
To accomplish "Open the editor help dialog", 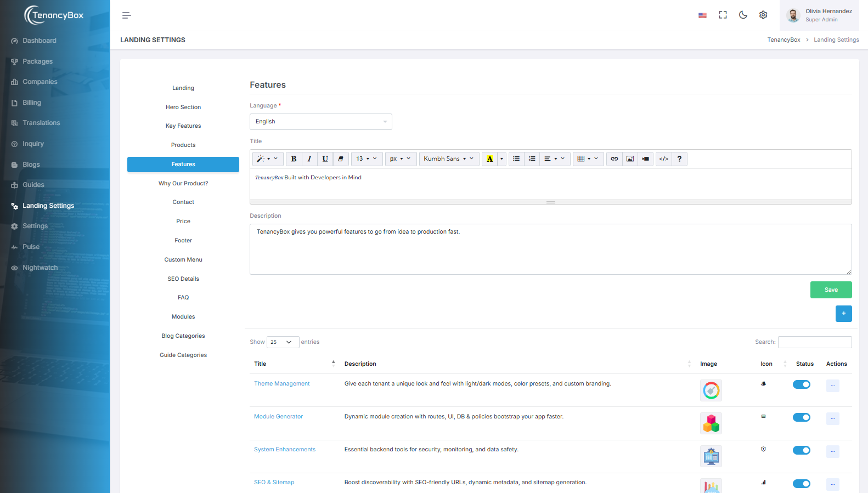I will click(x=679, y=159).
